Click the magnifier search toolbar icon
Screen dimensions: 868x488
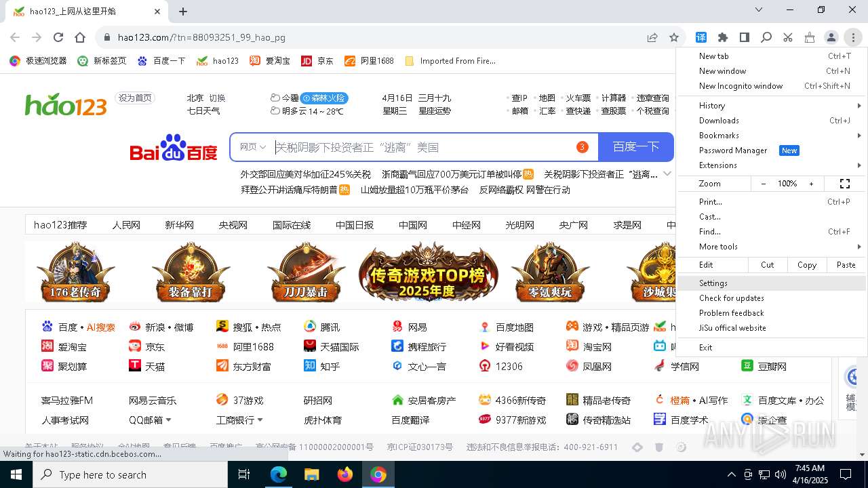point(766,37)
